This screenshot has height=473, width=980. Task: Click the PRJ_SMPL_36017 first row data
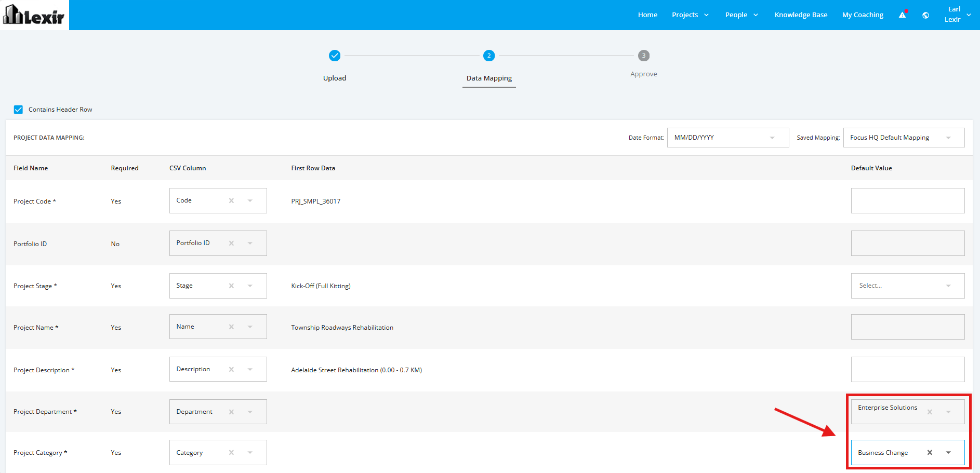point(316,201)
